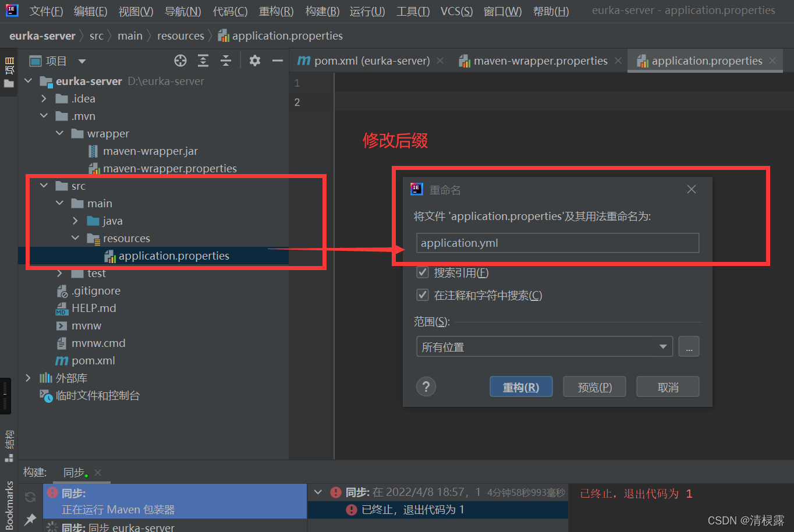Toggle search in comments and strings checkbox
Image resolution: width=794 pixels, height=532 pixels.
point(423,295)
